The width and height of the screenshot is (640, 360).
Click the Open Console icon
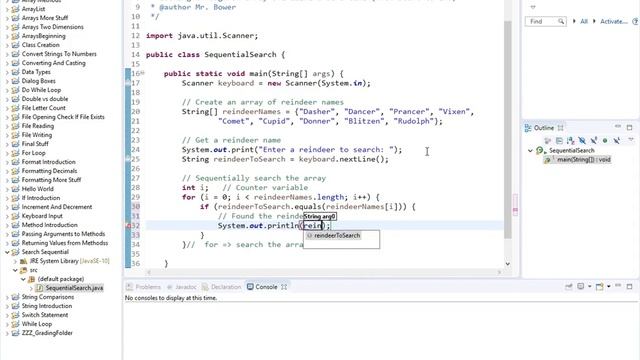(599, 287)
